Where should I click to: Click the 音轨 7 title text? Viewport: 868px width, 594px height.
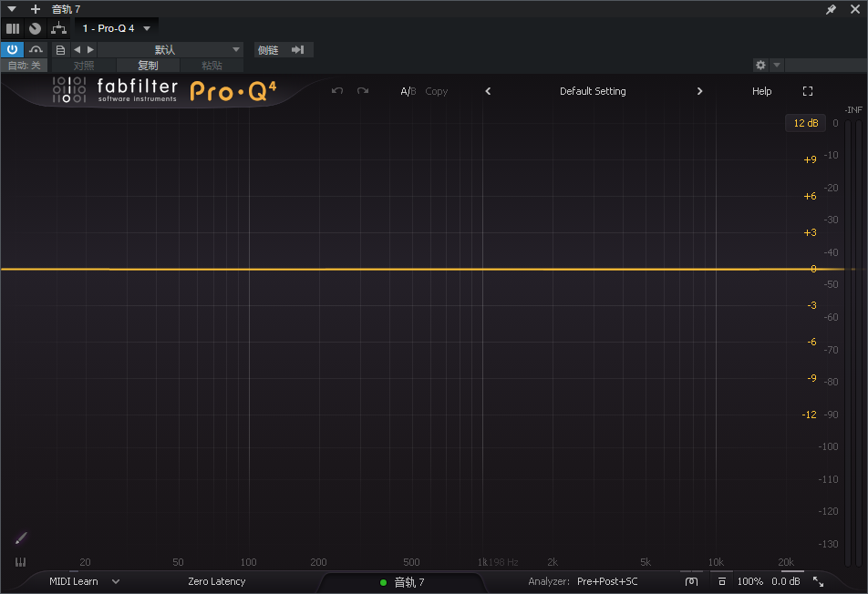point(66,9)
